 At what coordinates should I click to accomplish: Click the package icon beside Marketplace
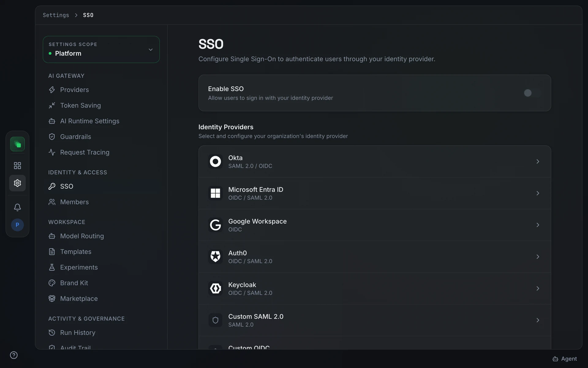(x=52, y=299)
